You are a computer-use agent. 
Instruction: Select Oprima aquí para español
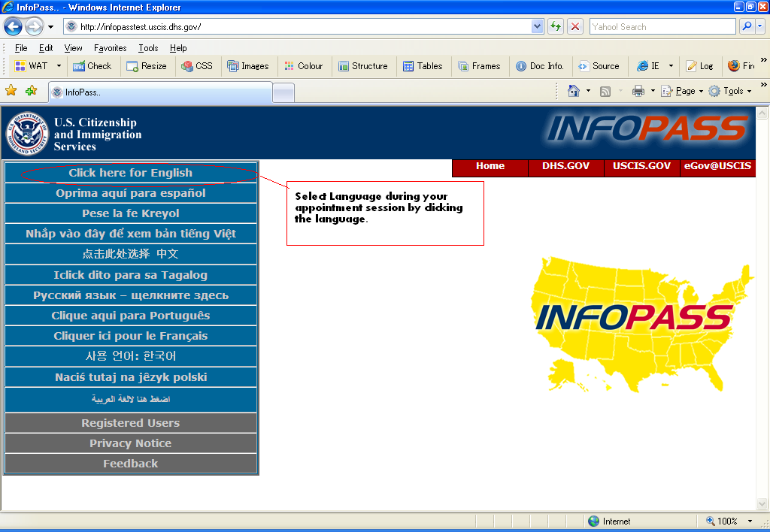coord(131,193)
